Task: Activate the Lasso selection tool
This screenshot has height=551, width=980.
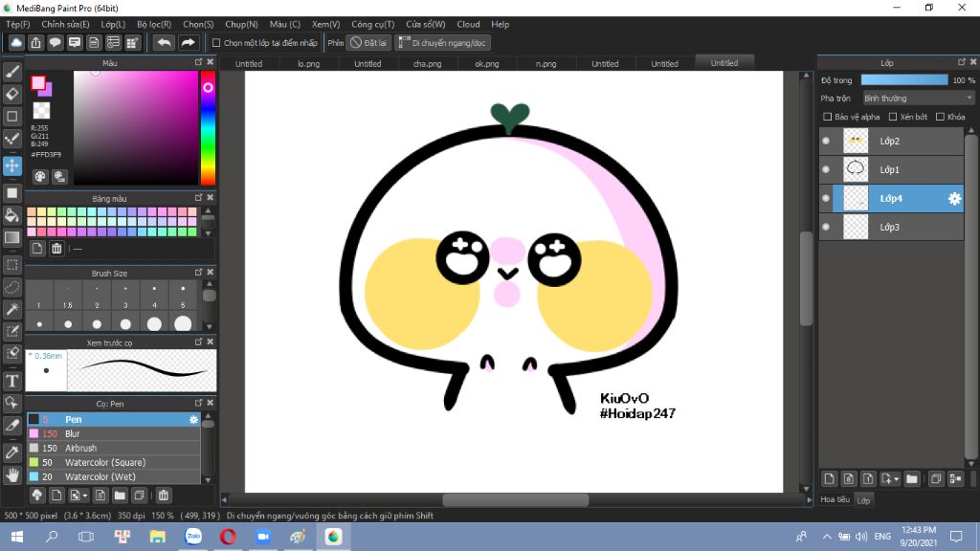Action: [11, 287]
